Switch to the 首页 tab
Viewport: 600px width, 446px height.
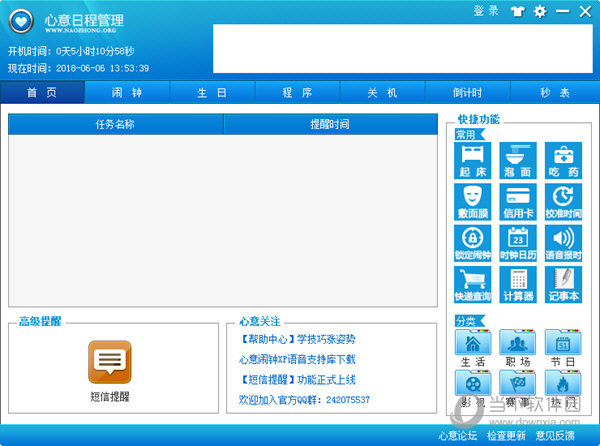click(42, 93)
